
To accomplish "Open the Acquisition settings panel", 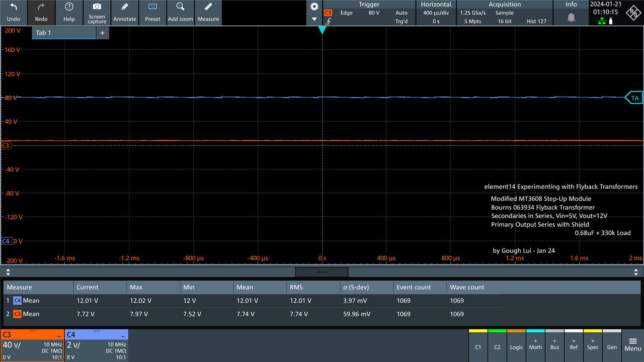I will (504, 13).
